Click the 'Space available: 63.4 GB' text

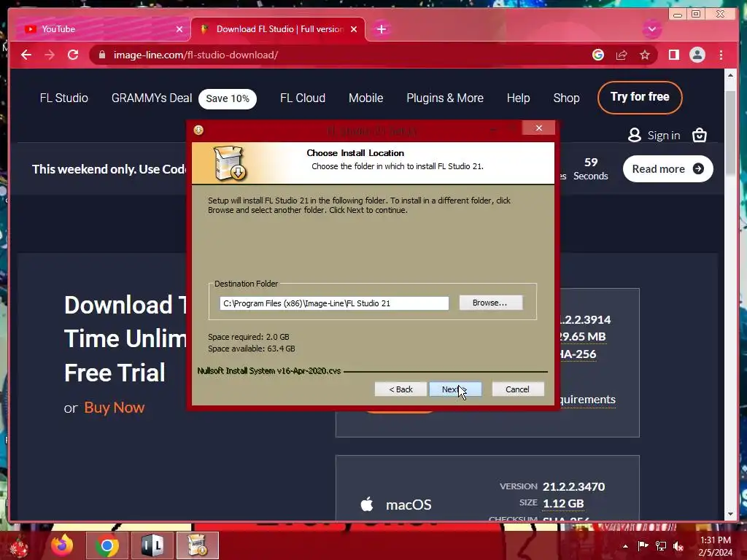252,349
